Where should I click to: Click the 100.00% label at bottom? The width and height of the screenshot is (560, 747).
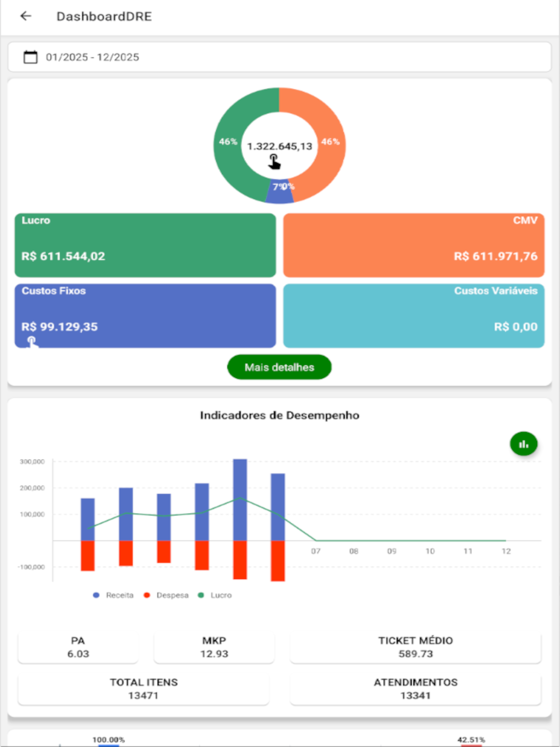(x=109, y=740)
